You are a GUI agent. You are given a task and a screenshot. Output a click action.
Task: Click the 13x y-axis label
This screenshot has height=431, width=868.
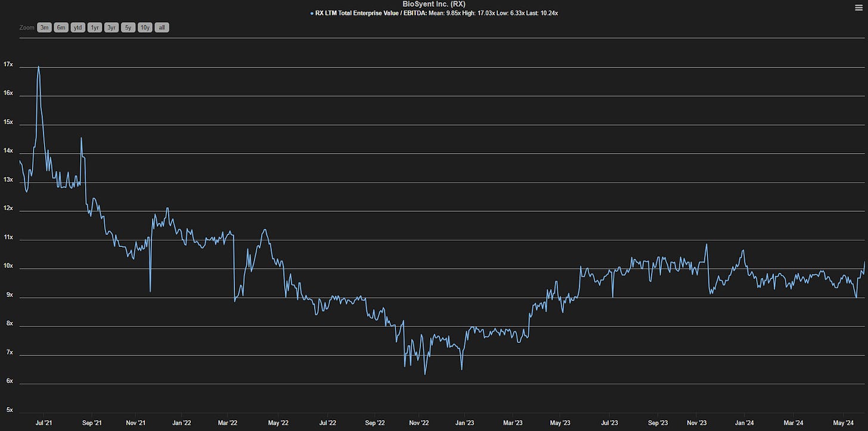8,179
